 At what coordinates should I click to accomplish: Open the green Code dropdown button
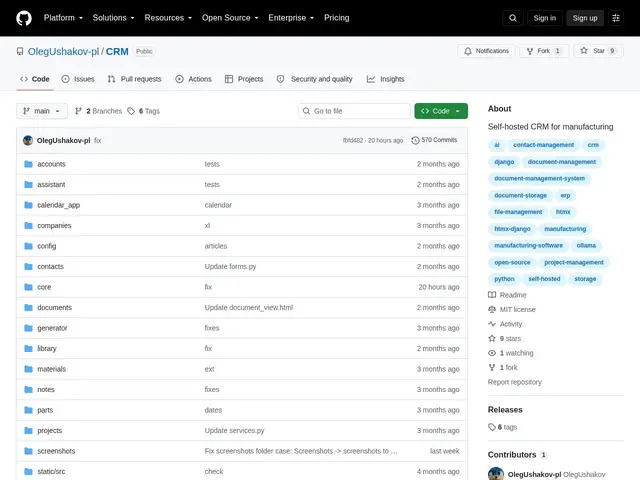[x=441, y=111]
